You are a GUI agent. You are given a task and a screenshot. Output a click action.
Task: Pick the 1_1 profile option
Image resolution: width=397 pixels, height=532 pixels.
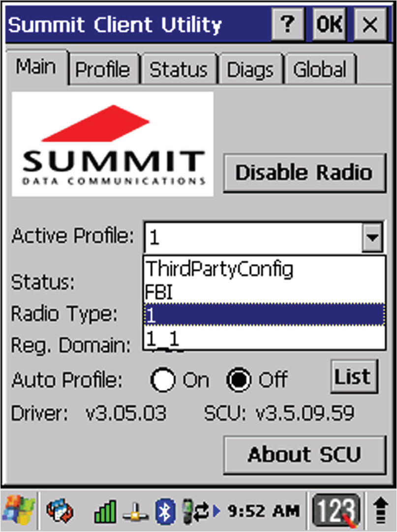tap(265, 338)
